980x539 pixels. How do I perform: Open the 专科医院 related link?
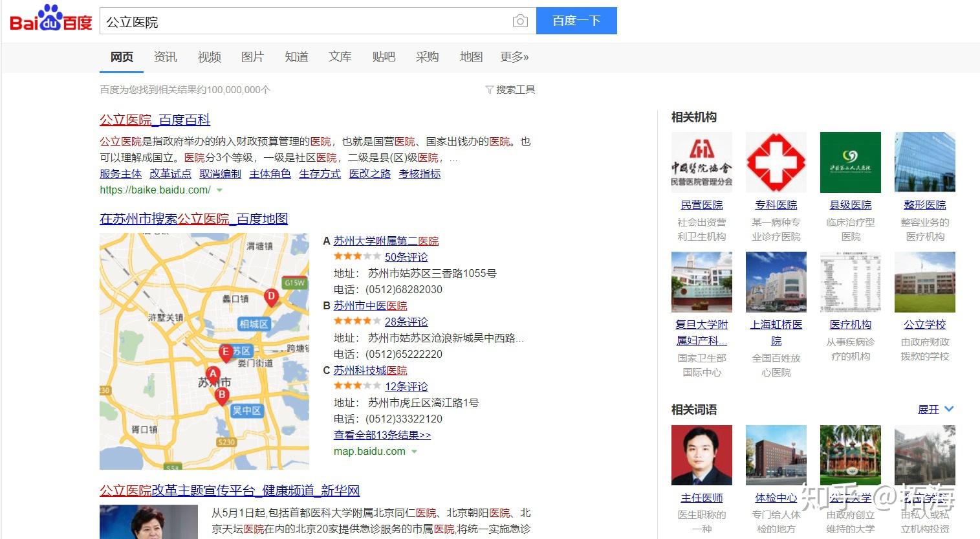[776, 204]
